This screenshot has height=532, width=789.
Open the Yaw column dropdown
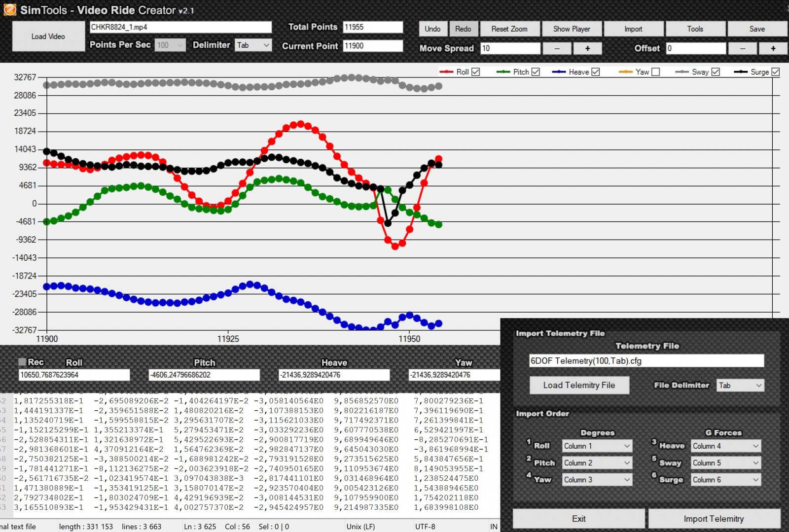point(597,480)
